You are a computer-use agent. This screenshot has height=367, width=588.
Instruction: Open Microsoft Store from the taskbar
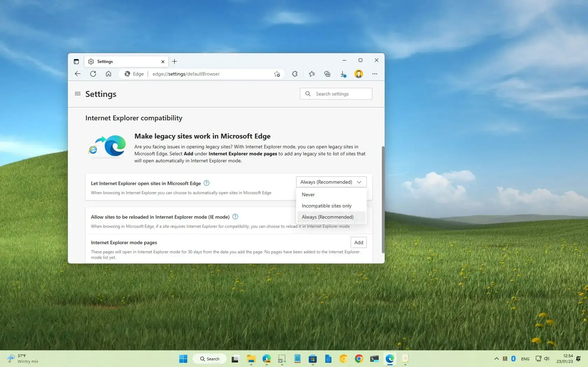coord(313,359)
